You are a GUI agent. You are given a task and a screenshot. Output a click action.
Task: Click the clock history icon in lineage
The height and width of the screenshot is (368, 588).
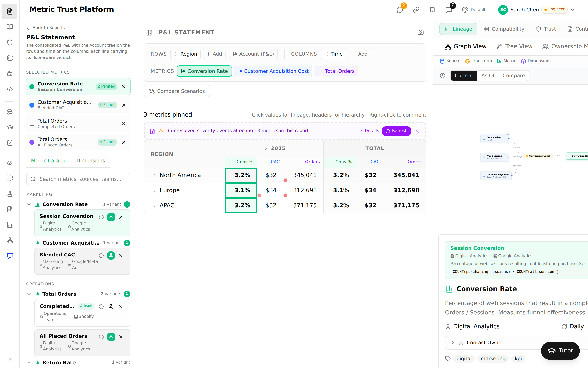(443, 76)
